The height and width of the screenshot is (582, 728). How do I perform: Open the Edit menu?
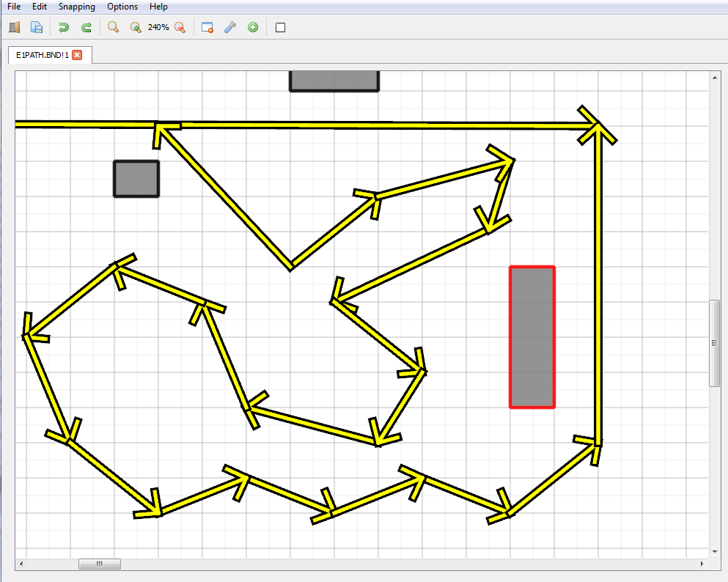point(40,7)
